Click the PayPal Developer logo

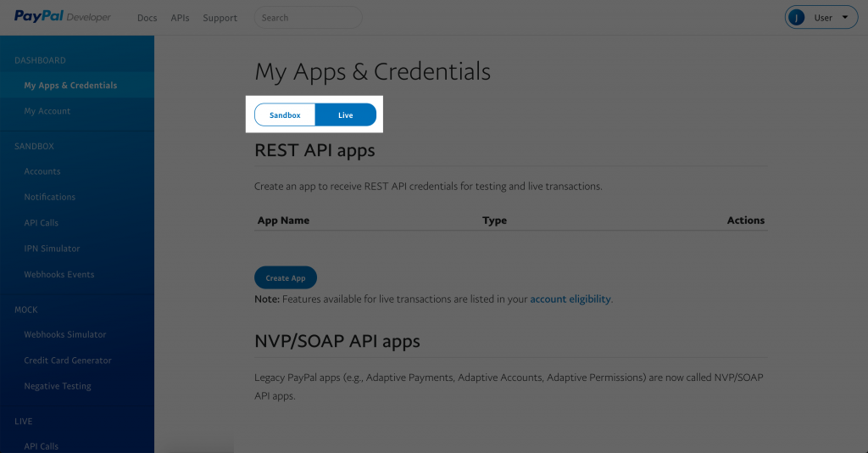pyautogui.click(x=62, y=17)
